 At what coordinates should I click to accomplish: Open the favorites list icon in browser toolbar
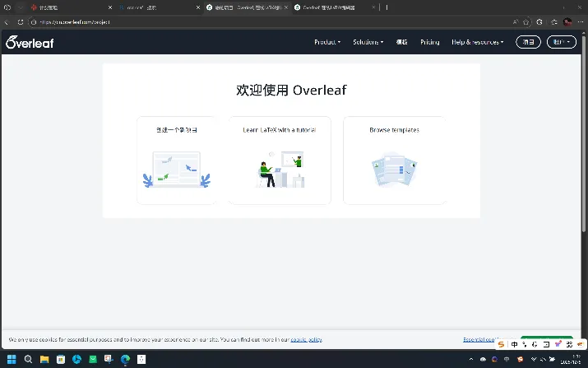coord(554,21)
